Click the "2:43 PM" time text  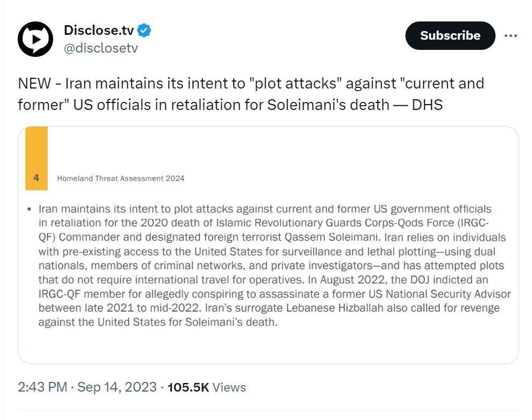pyautogui.click(x=42, y=387)
